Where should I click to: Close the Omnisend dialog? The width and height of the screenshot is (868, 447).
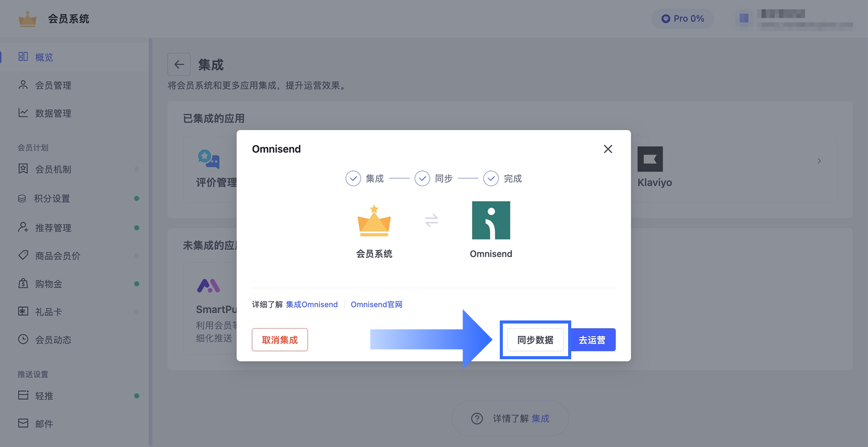(x=608, y=149)
